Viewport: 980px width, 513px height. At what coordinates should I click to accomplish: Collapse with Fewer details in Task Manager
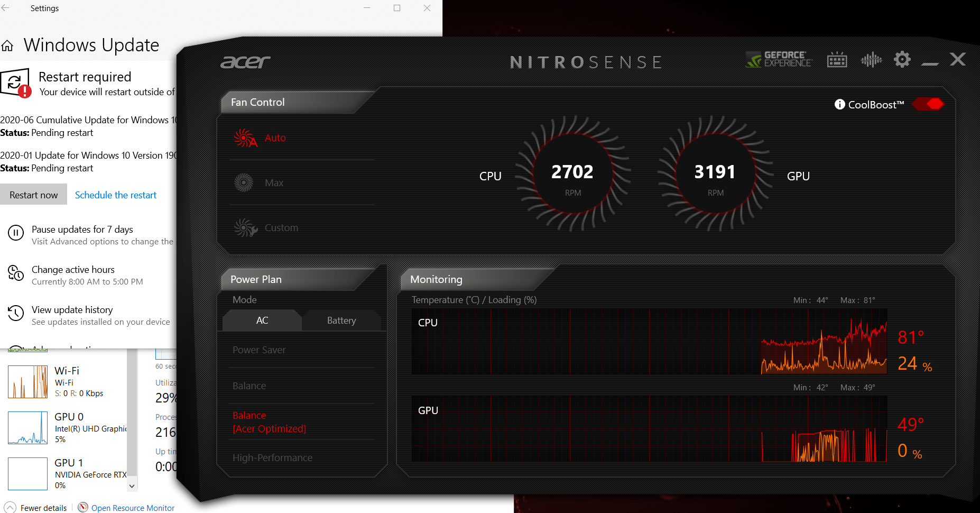coord(36,508)
